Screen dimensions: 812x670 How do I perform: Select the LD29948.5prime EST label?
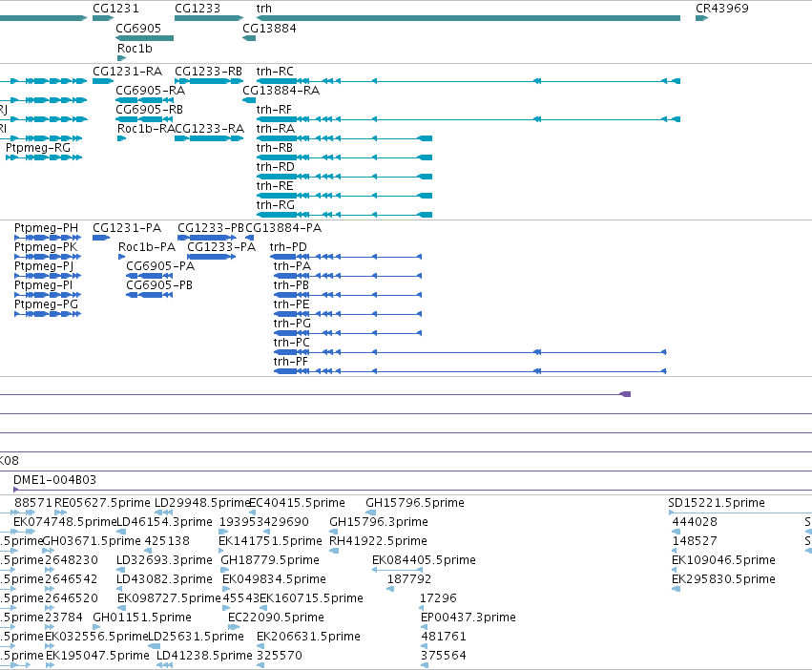point(203,503)
